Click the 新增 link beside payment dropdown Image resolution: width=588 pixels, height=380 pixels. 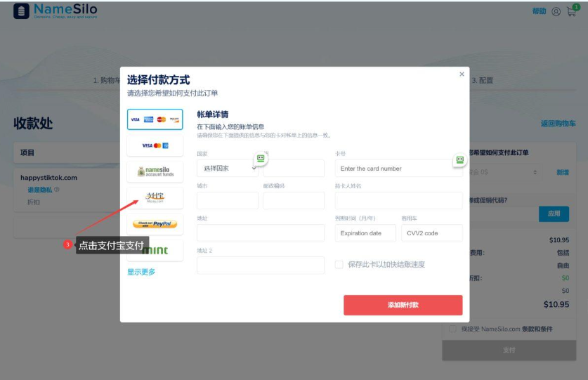point(563,172)
